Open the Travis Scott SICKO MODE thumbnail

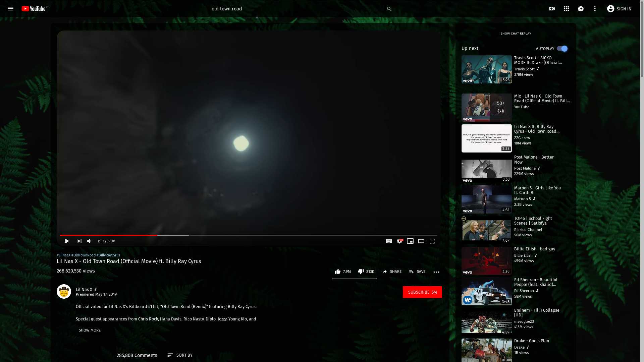tap(487, 69)
